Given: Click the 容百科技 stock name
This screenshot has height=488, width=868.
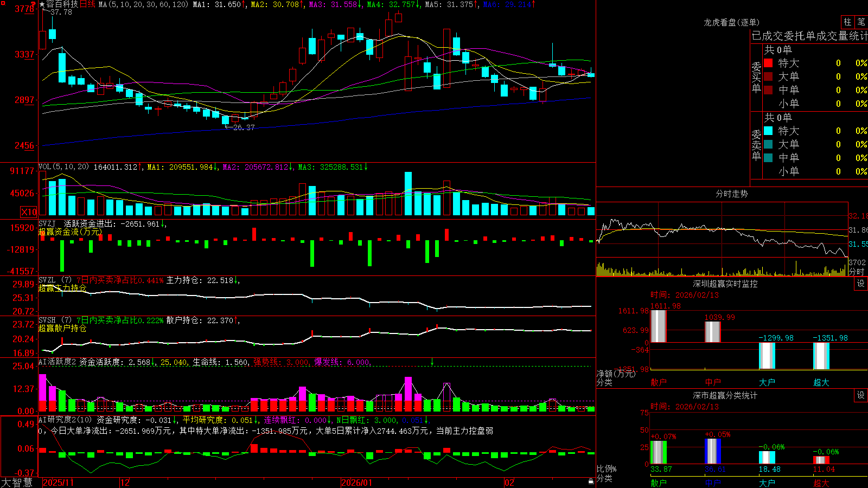Looking at the screenshot, I should click(x=62, y=4).
